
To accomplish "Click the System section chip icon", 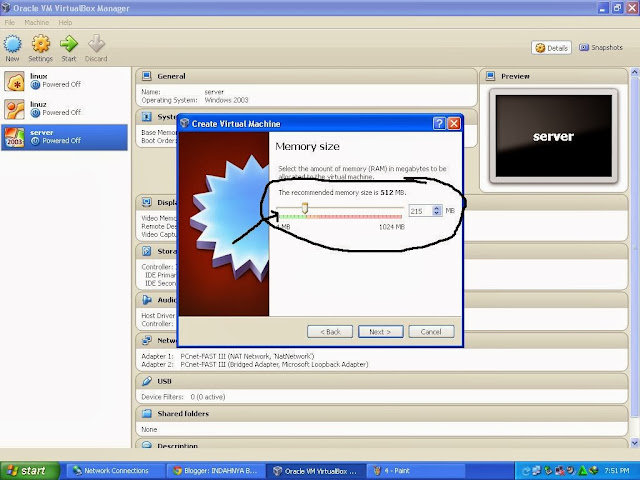I will [147, 117].
